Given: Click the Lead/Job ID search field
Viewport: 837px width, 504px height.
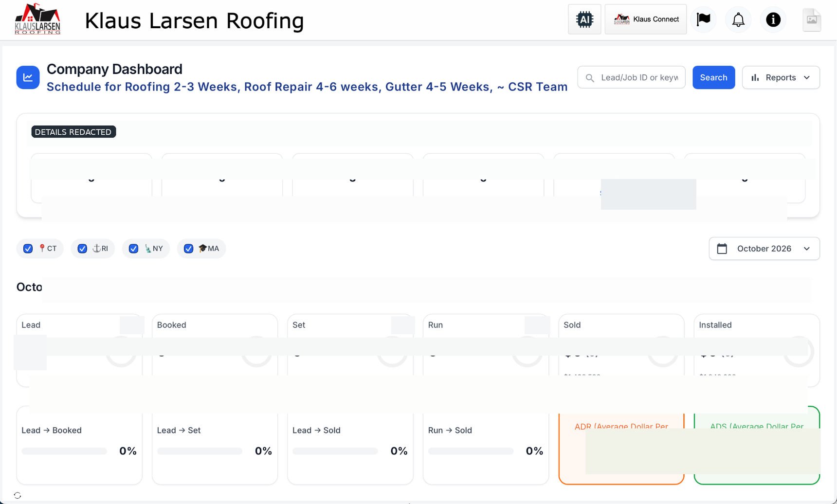Looking at the screenshot, I should point(631,77).
